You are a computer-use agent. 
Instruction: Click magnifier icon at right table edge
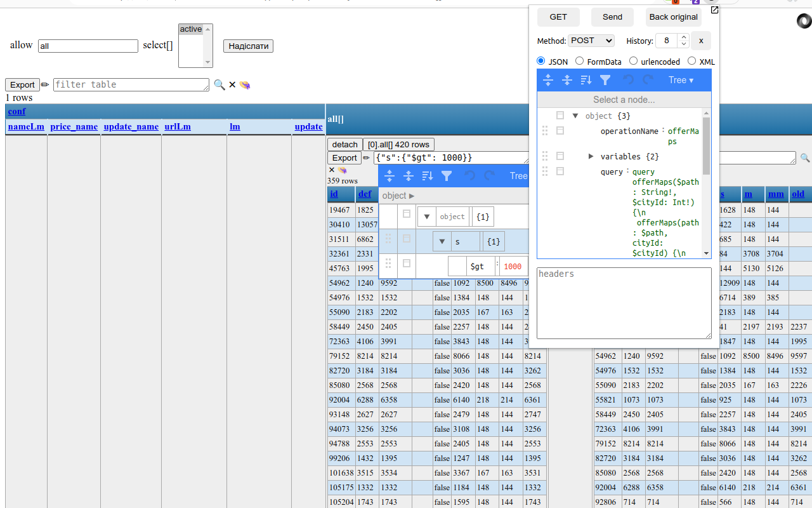(x=805, y=157)
